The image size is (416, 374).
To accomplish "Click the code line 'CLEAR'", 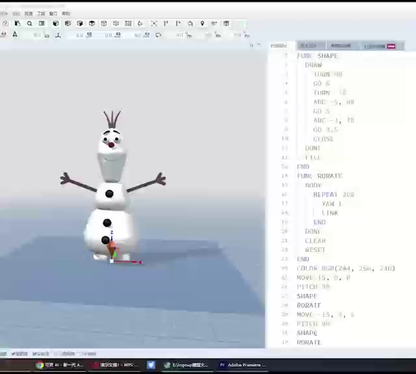I will tap(315, 240).
